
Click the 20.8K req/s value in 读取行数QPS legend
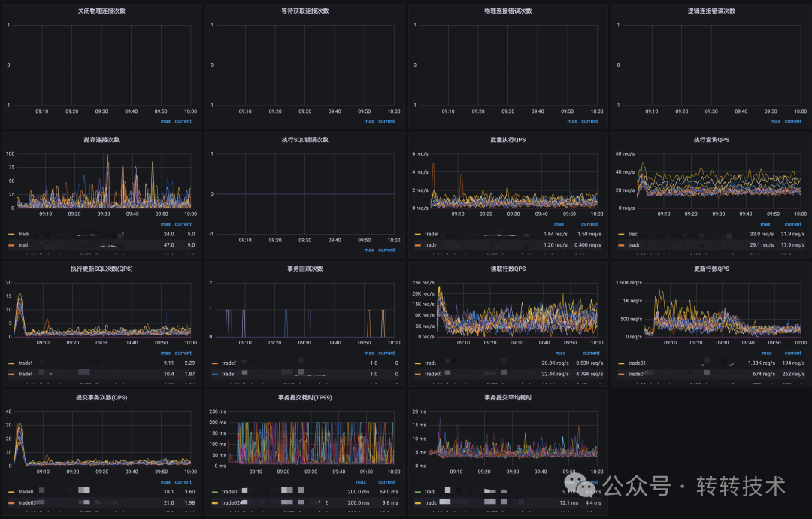coord(555,363)
